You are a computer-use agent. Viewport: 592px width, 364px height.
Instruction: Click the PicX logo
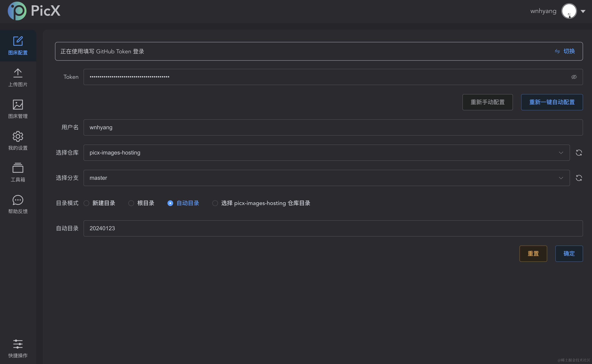click(x=34, y=11)
